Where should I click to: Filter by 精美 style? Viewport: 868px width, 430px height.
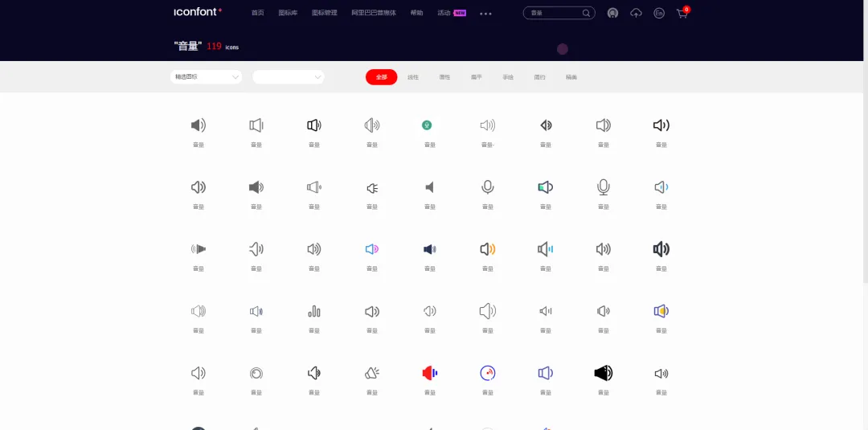571,77
